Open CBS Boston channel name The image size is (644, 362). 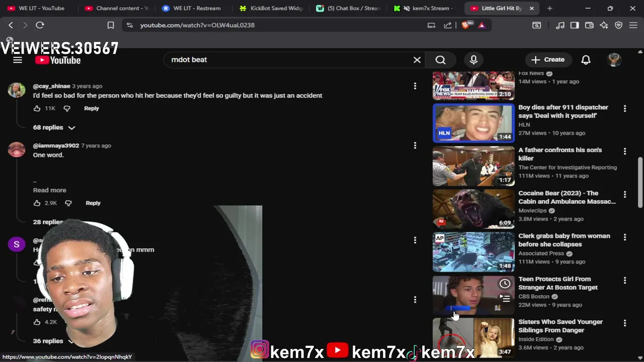pyautogui.click(x=534, y=297)
